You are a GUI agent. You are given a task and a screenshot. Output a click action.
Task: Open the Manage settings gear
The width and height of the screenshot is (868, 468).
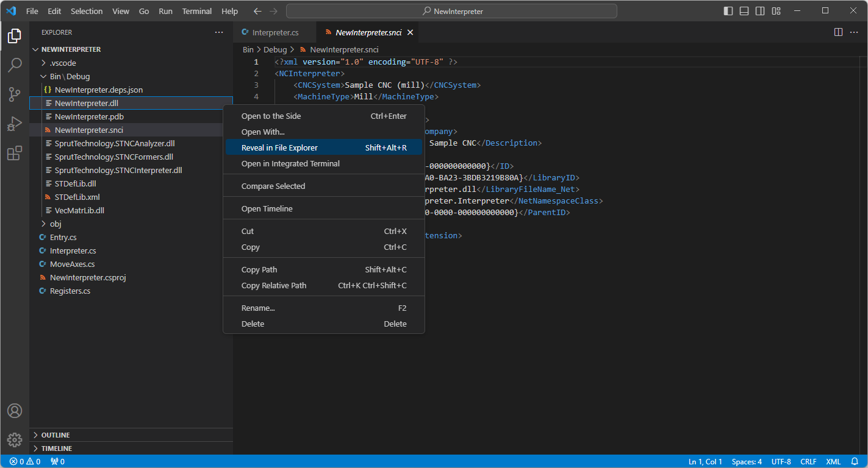tap(15, 439)
